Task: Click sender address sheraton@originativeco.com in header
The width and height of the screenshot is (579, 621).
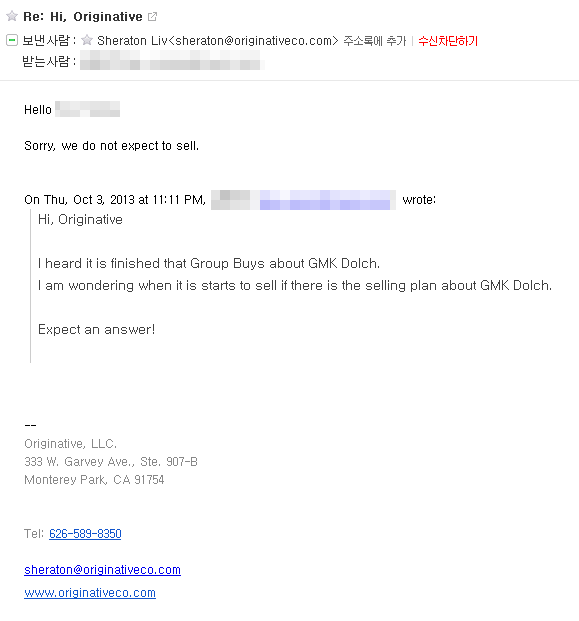Action: [x=253, y=41]
